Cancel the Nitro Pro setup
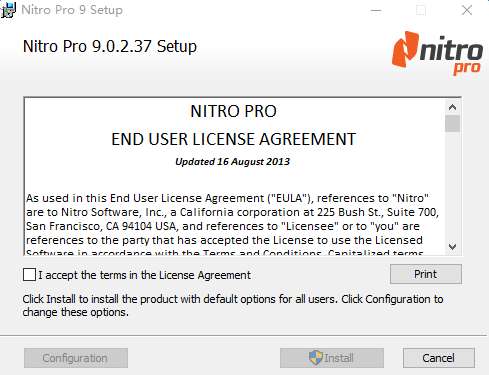 (438, 358)
